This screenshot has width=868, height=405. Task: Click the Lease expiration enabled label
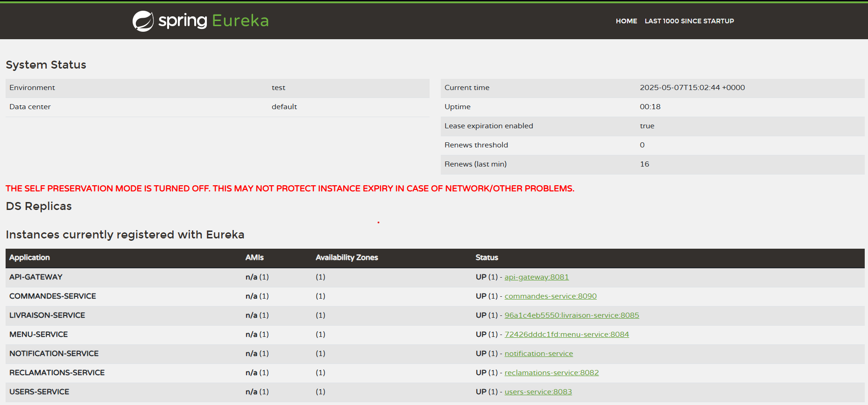489,126
